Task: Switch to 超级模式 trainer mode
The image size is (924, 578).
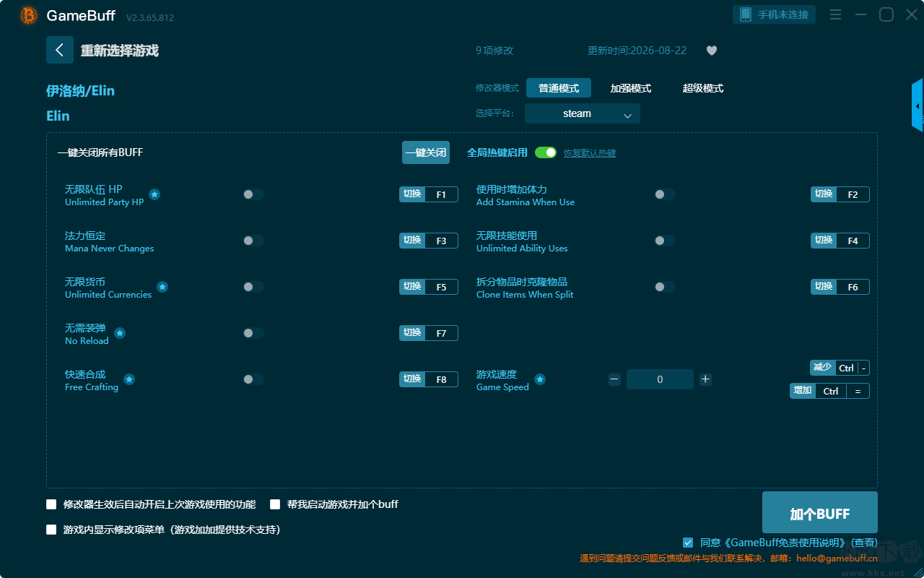Action: click(x=703, y=88)
